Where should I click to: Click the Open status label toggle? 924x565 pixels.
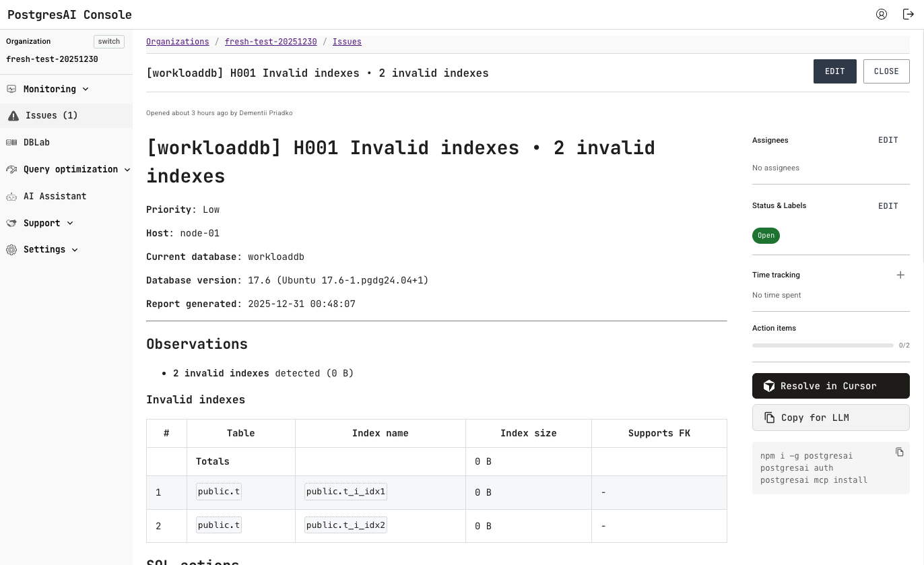pos(766,235)
